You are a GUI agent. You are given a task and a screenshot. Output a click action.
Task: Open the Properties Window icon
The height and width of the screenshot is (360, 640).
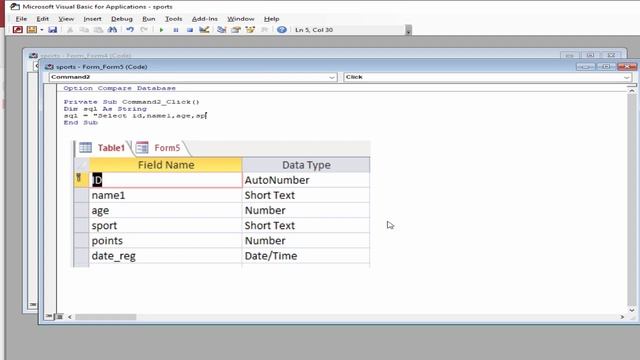tap(236, 30)
